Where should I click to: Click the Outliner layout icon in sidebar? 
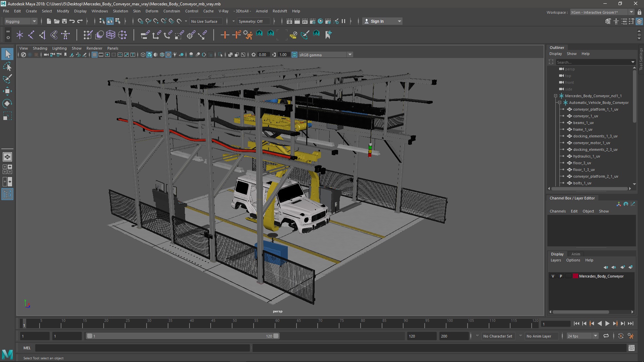(7, 194)
